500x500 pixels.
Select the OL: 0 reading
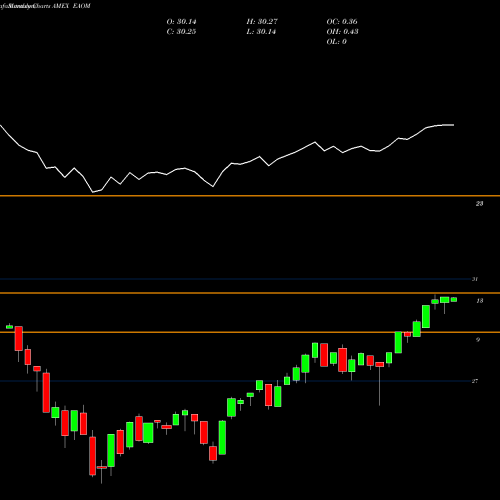click(x=336, y=42)
